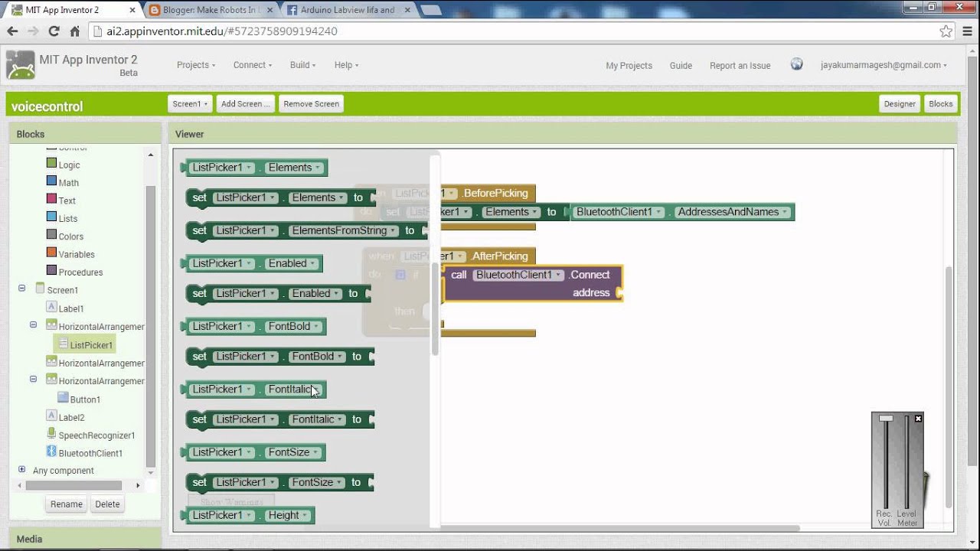Expand the Any component node
This screenshot has height=551, width=980.
click(x=21, y=470)
